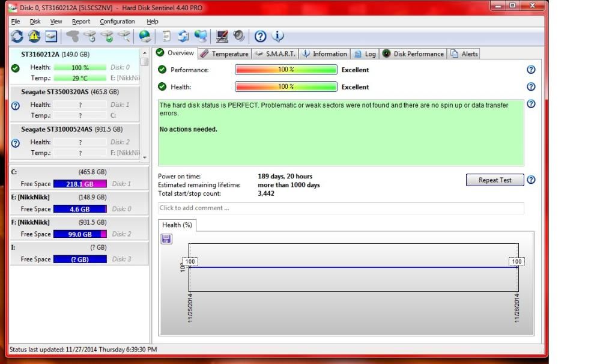Click the question mark status icon of ST3500320AS
615x364 pixels.
click(x=15, y=106)
